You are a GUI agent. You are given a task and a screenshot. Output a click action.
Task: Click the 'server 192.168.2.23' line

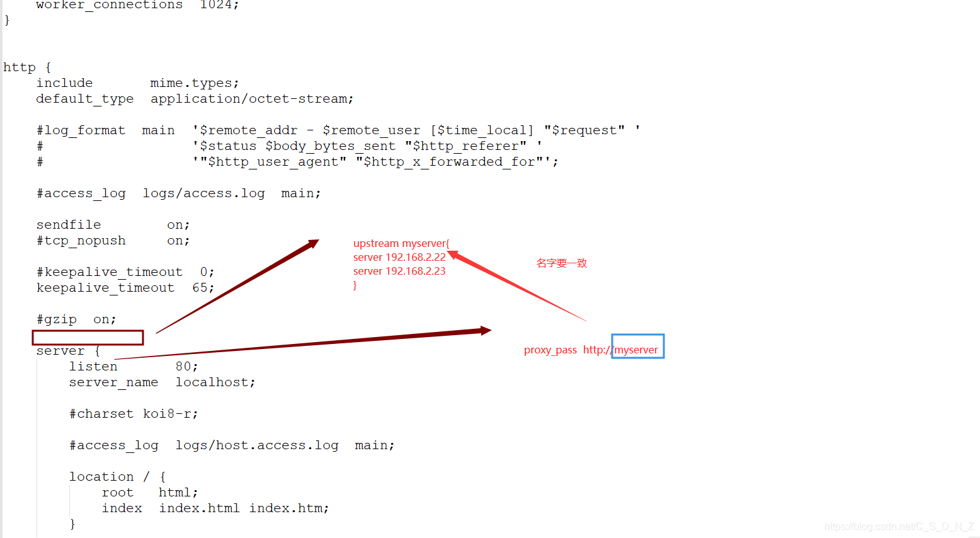tap(399, 271)
